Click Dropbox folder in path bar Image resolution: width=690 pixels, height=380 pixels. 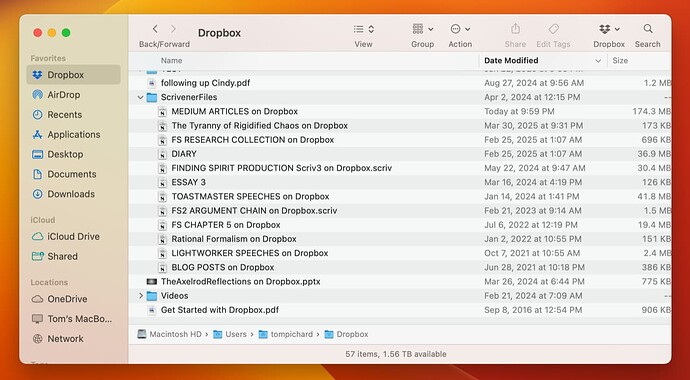(x=346, y=334)
